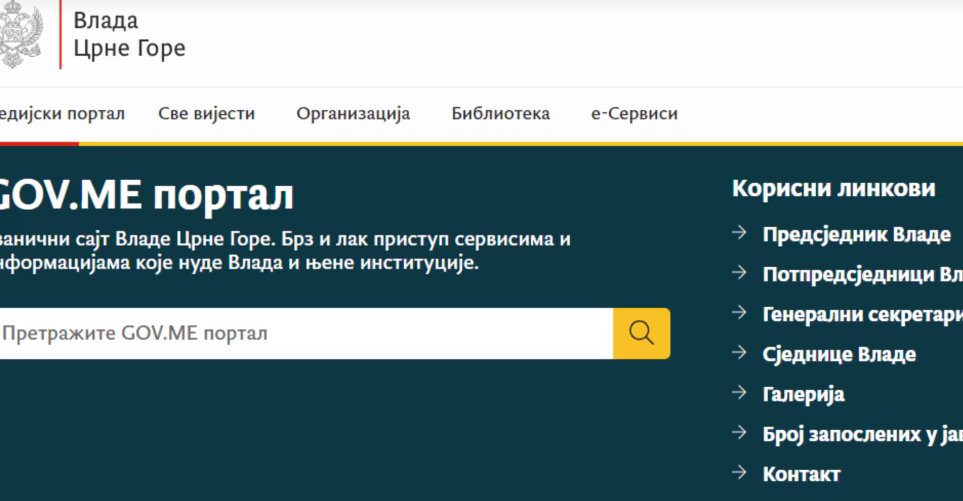This screenshot has height=501, width=963.
Task: Click the magnifying glass search button
Action: pyautogui.click(x=641, y=333)
